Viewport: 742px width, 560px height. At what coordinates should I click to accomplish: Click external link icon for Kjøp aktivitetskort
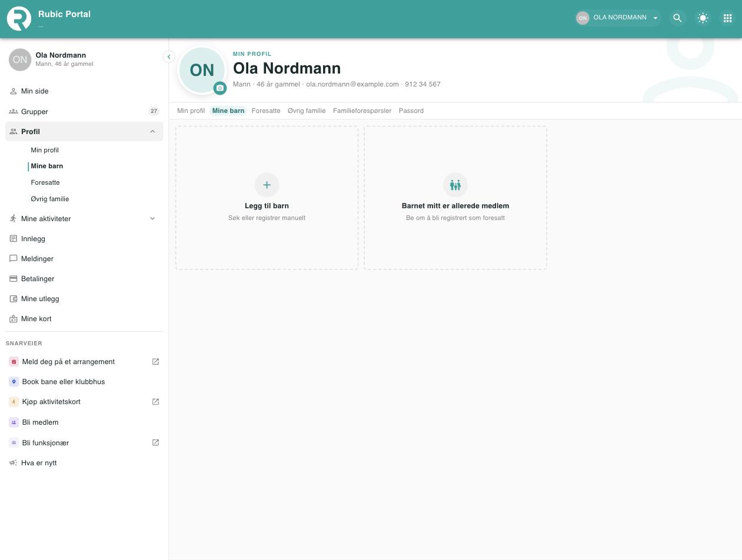point(155,402)
